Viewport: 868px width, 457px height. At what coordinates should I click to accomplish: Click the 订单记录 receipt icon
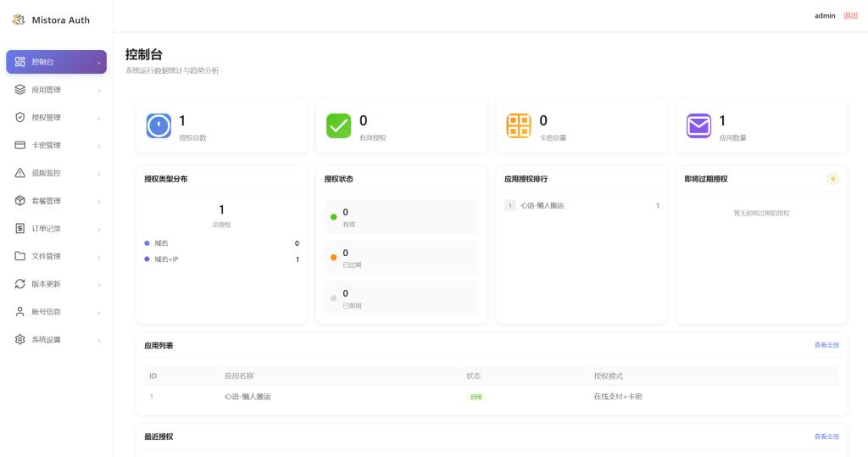pos(20,228)
